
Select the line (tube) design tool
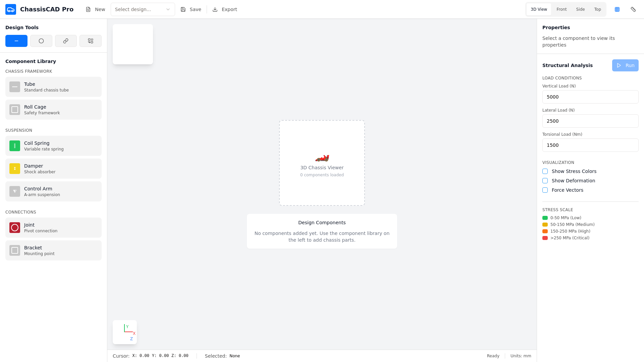[16, 41]
